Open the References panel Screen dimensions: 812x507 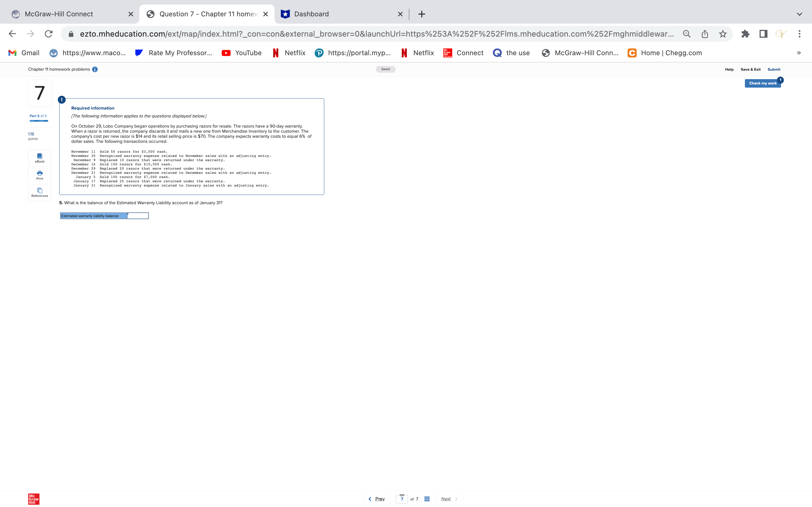[39, 192]
